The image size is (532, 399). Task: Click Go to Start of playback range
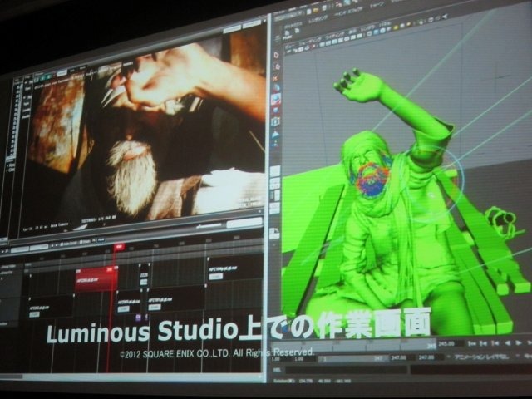tap(472, 343)
